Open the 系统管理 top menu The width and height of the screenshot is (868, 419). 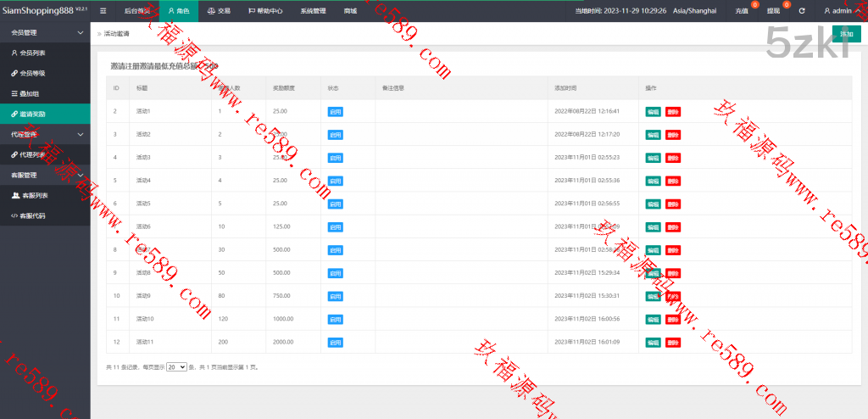tap(312, 11)
